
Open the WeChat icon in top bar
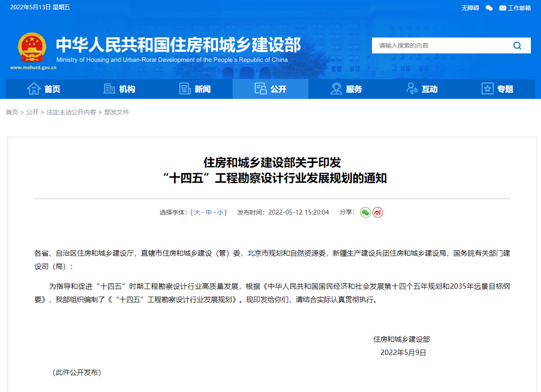(489, 8)
